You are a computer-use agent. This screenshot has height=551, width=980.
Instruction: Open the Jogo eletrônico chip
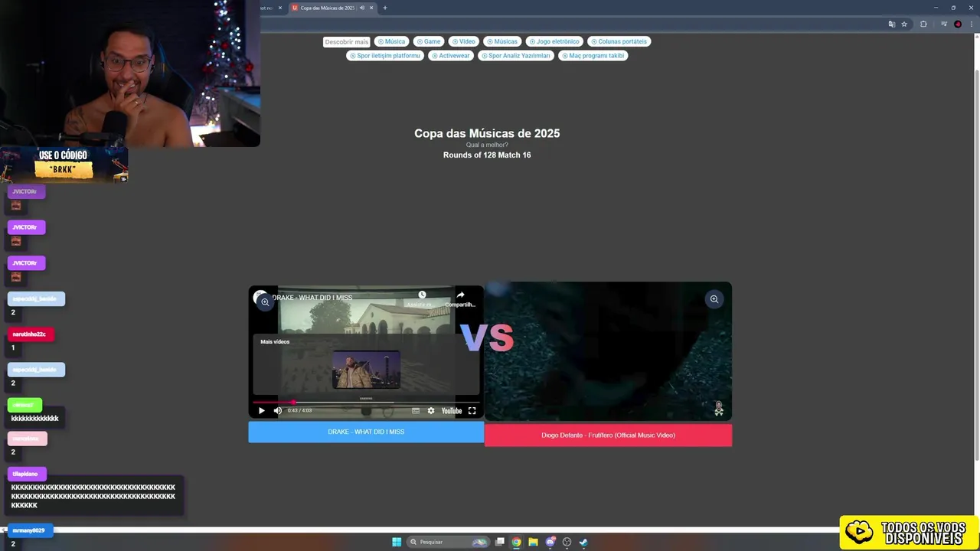[554, 41]
